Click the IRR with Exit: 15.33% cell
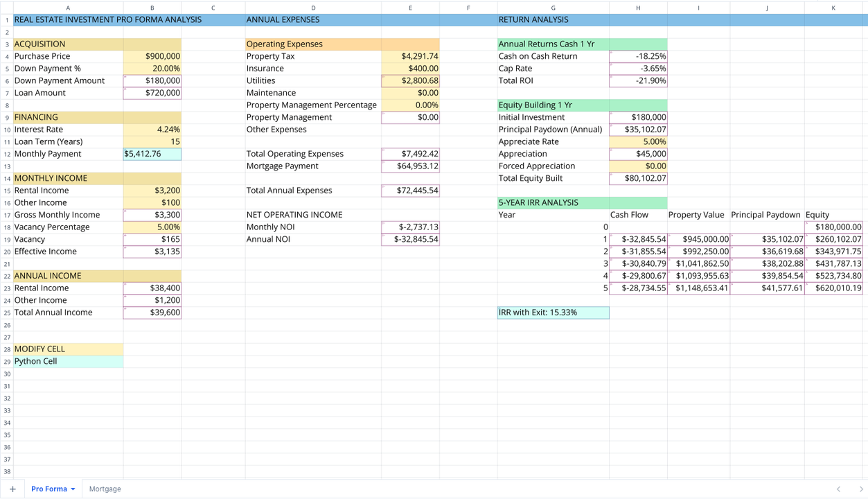Viewport: 868px width, 499px height. coord(553,312)
